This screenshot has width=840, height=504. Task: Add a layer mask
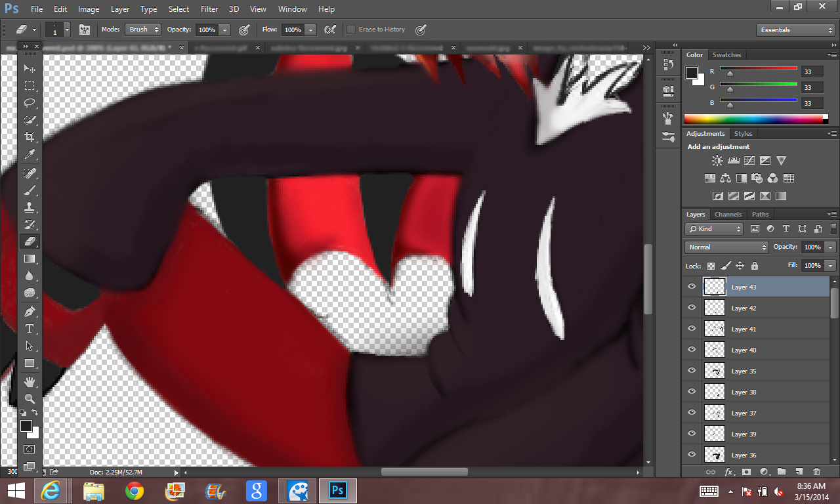[746, 472]
